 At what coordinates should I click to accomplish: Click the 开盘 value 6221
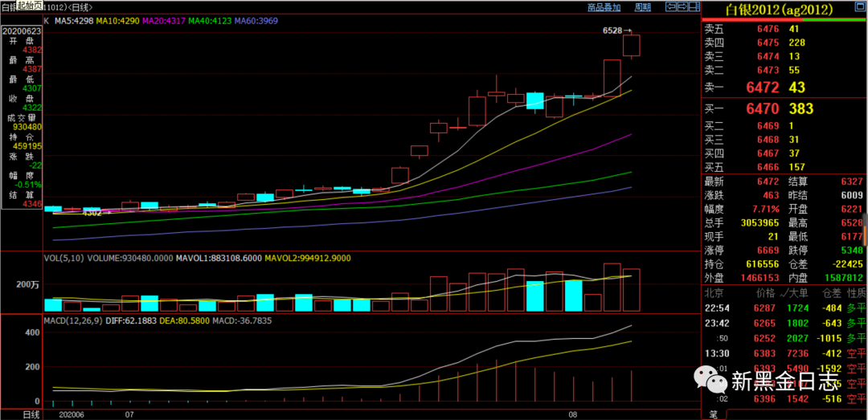click(852, 209)
